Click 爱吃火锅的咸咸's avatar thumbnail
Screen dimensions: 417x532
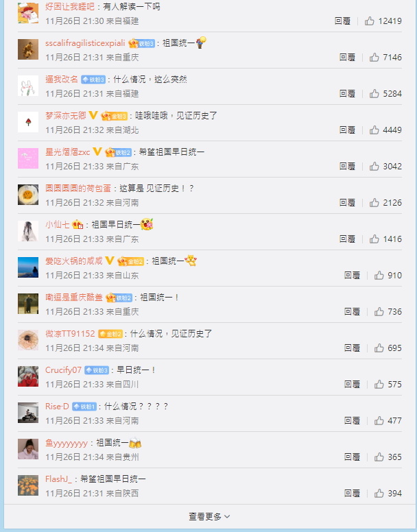tap(28, 267)
